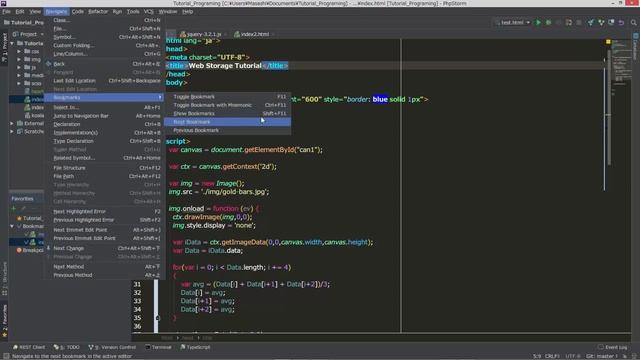Open the Terminal tool window
This screenshot has height=360, width=640.
(x=158, y=347)
